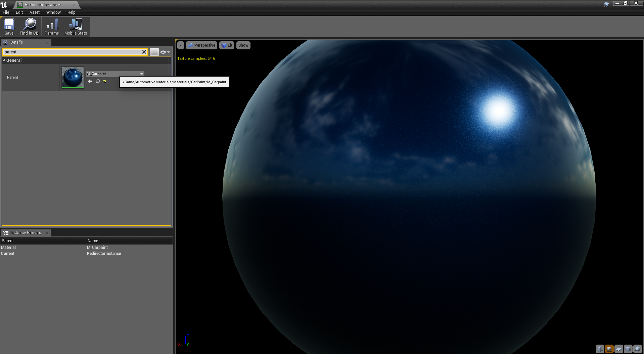Open the Asset menu

point(34,12)
